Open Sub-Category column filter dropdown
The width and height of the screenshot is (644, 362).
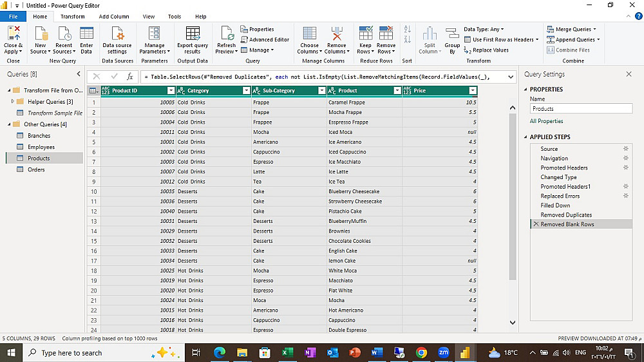tap(321, 91)
